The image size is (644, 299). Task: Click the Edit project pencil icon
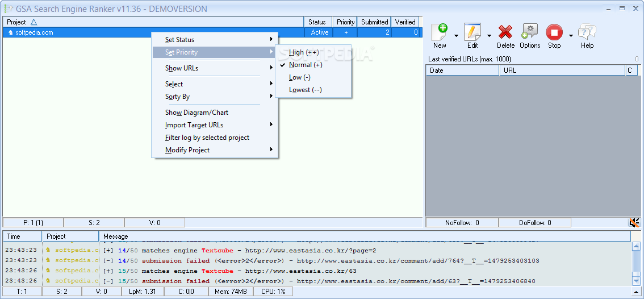[472, 32]
